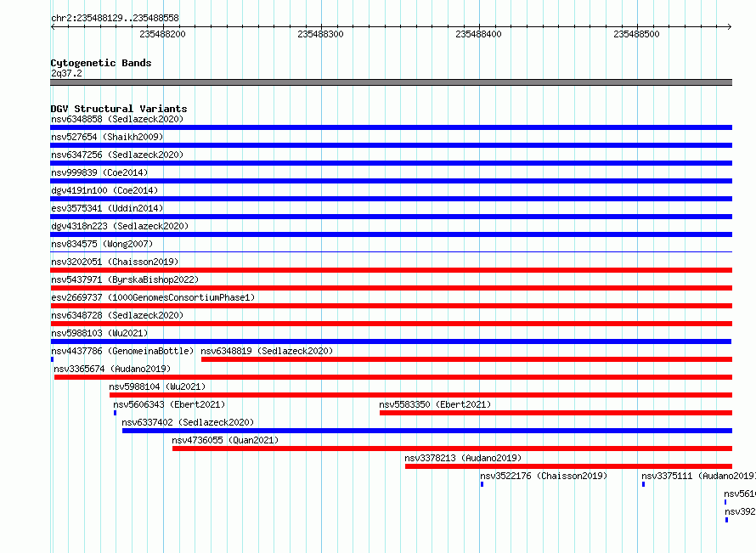Select the nsv3378213 (Audano2019) label

coord(463,458)
